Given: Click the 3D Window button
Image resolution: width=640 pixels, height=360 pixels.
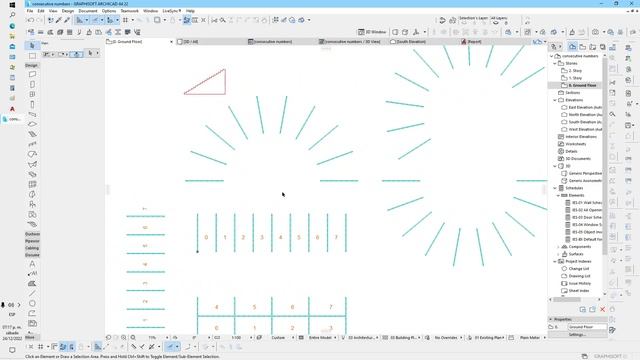Looking at the screenshot, I should pyautogui.click(x=372, y=32).
